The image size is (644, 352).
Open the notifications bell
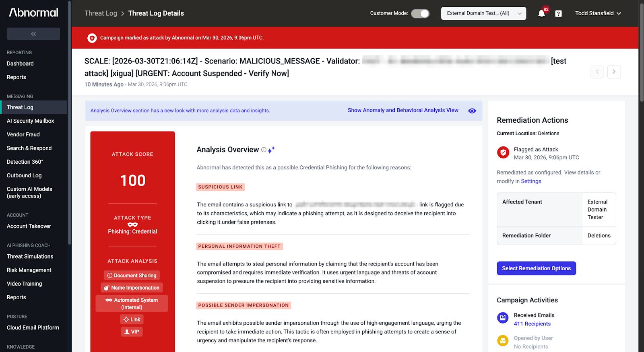(x=542, y=13)
